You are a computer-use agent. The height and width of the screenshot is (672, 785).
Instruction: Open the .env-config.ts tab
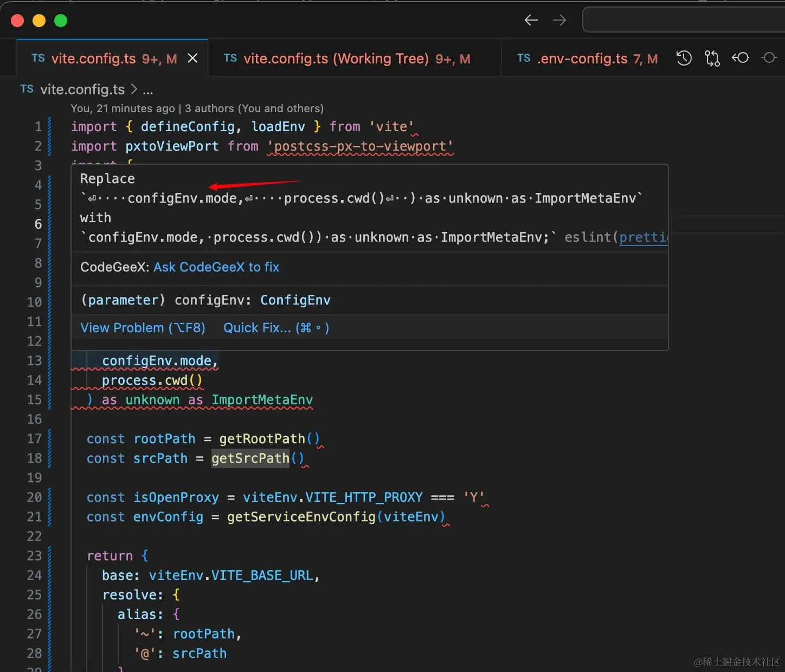pyautogui.click(x=587, y=59)
